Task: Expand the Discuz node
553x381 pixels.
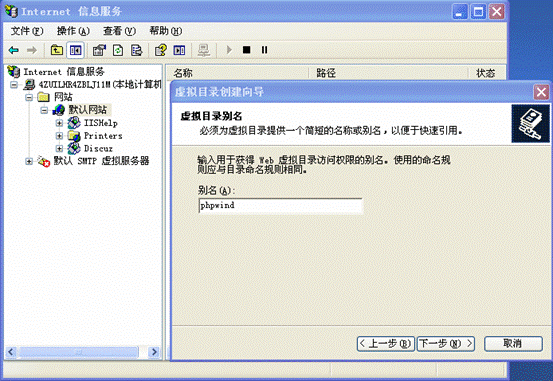Action: coord(59,149)
